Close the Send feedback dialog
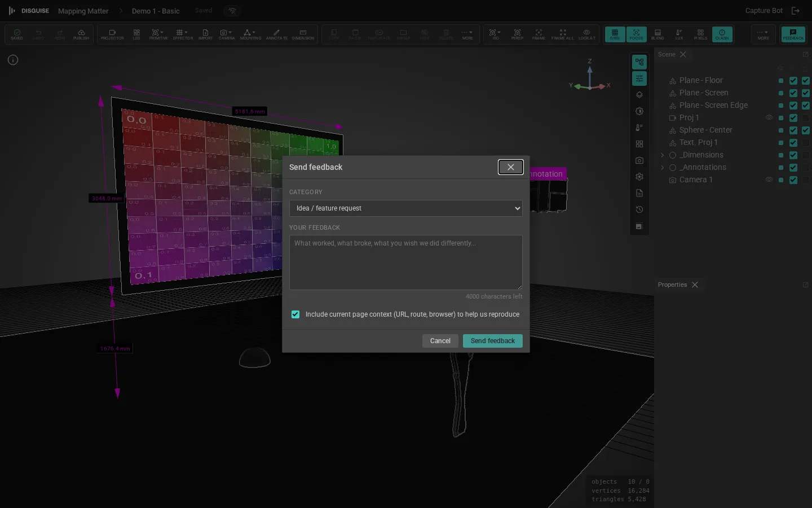 coord(511,167)
